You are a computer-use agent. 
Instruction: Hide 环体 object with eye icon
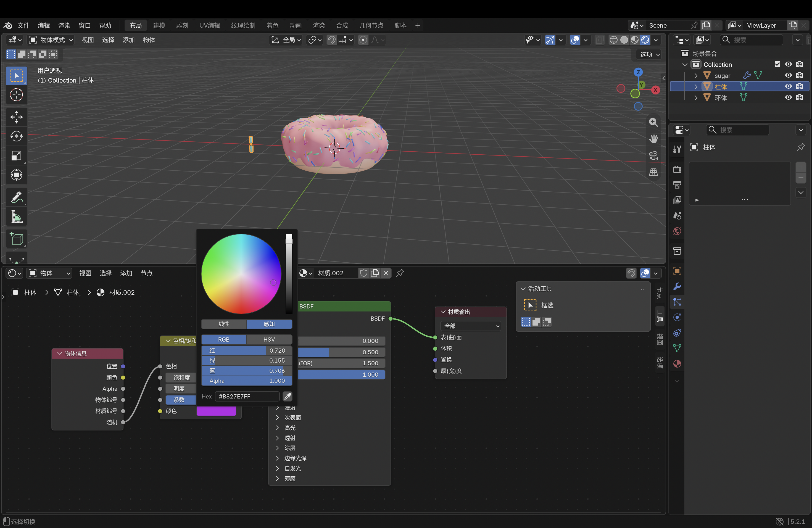click(789, 97)
